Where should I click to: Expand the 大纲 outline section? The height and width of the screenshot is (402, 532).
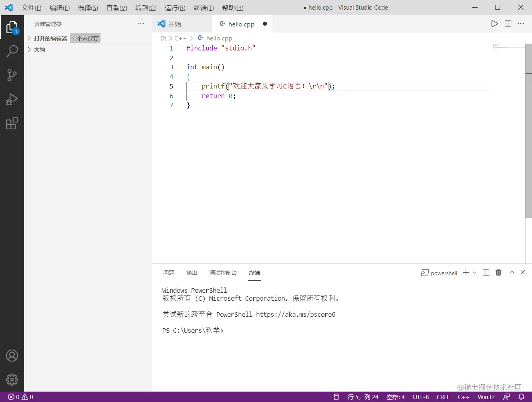coord(39,49)
